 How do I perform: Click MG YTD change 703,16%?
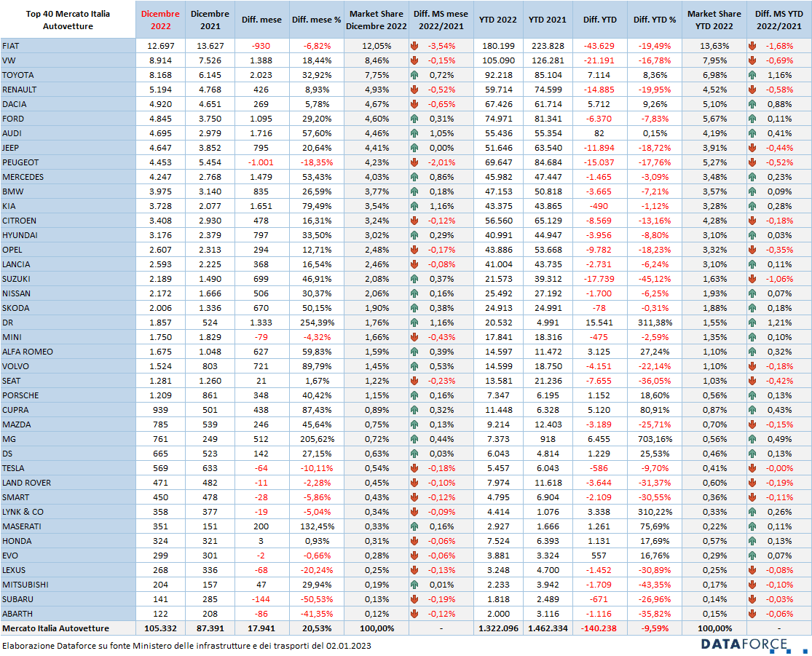tap(655, 439)
